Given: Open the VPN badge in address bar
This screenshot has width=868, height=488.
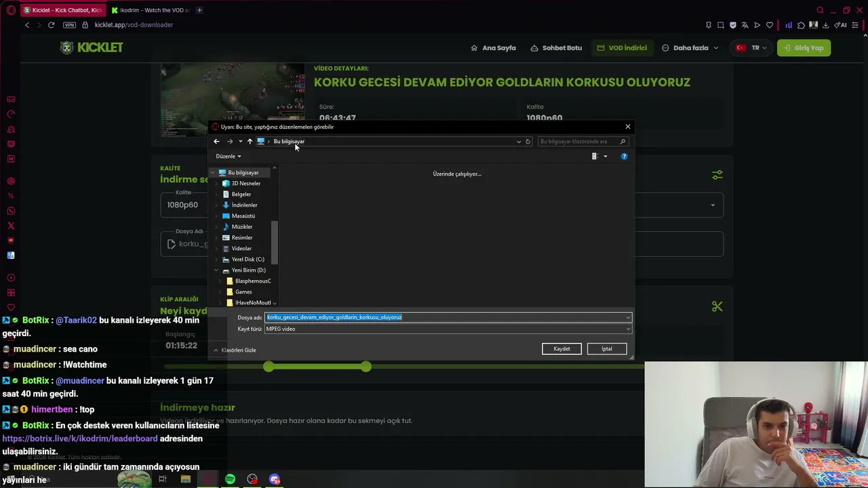Looking at the screenshot, I should 69,25.
